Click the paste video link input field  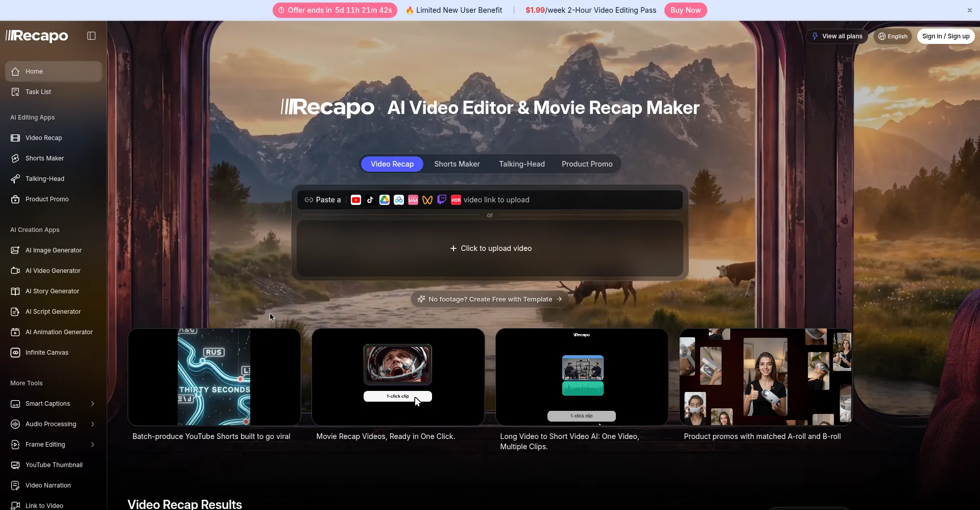[490, 200]
